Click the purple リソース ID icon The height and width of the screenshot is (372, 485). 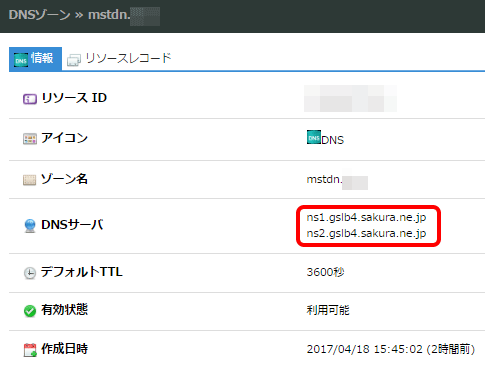tap(30, 99)
